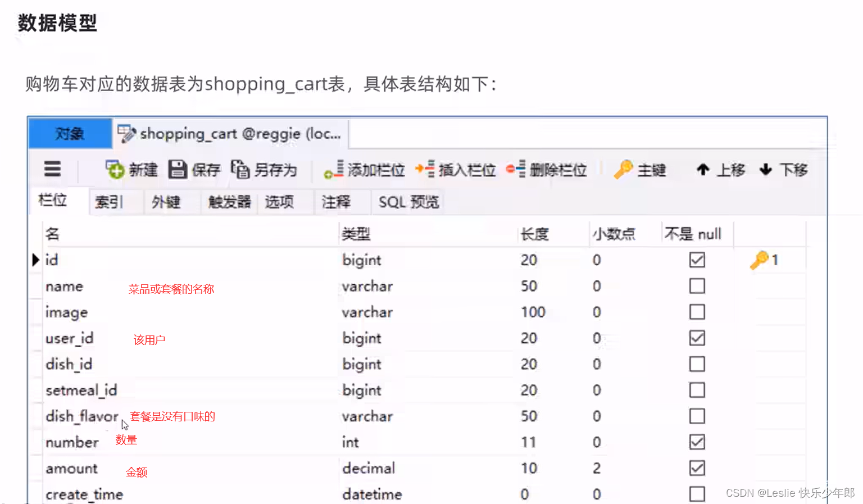Image resolution: width=863 pixels, height=504 pixels.
Task: Select the 对象 (Objects) tab
Action: pyautogui.click(x=70, y=134)
